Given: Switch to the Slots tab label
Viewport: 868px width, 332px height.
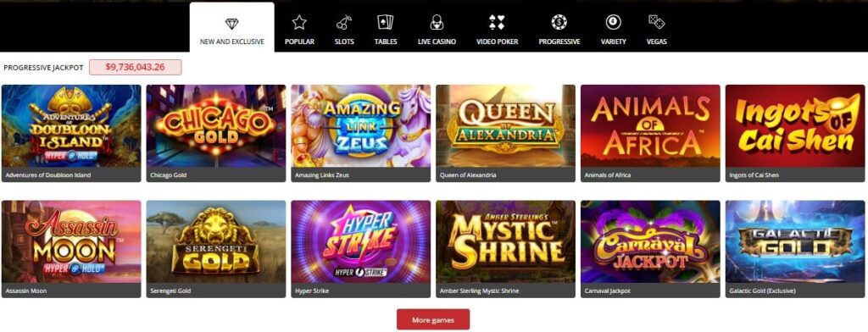Looking at the screenshot, I should [344, 41].
